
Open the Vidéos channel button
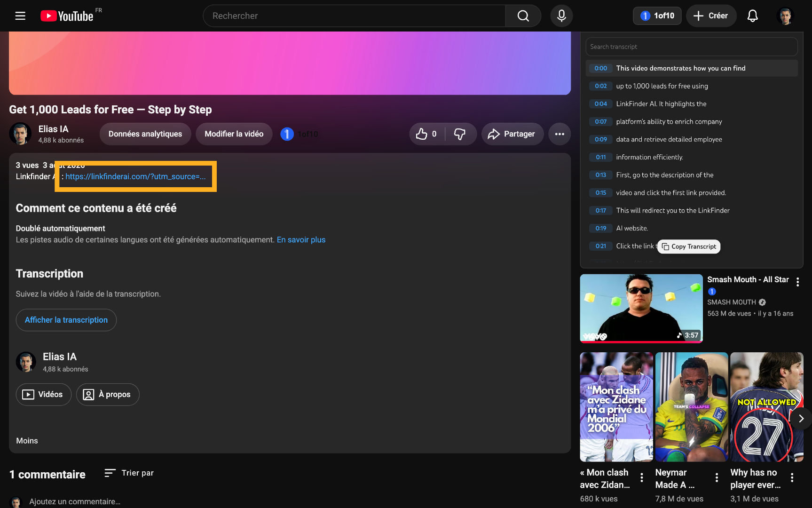[x=44, y=394]
